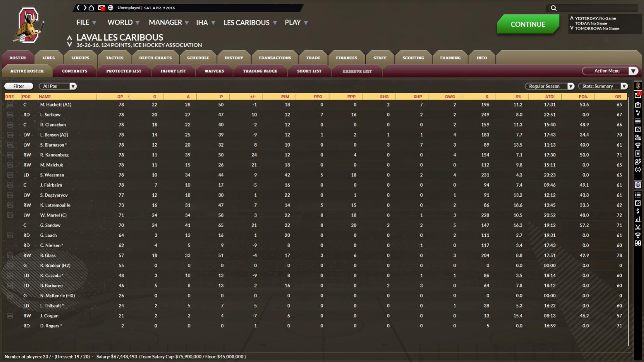Viewport: 644px width, 362px height.
Task: Open the Contracts sub-tab
Action: coord(75,71)
